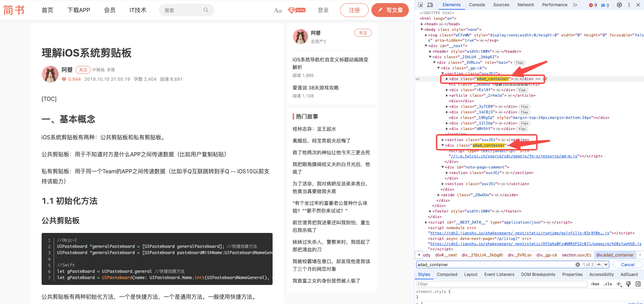Screen dimensions: 644x304
Task: Expand the footer node in DOM tree
Action: click(430, 211)
